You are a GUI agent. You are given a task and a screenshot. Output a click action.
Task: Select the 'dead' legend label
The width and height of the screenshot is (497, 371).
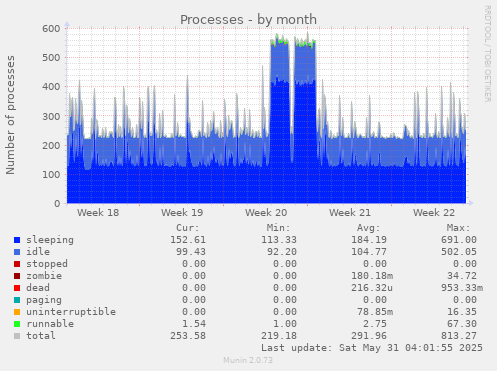click(38, 288)
